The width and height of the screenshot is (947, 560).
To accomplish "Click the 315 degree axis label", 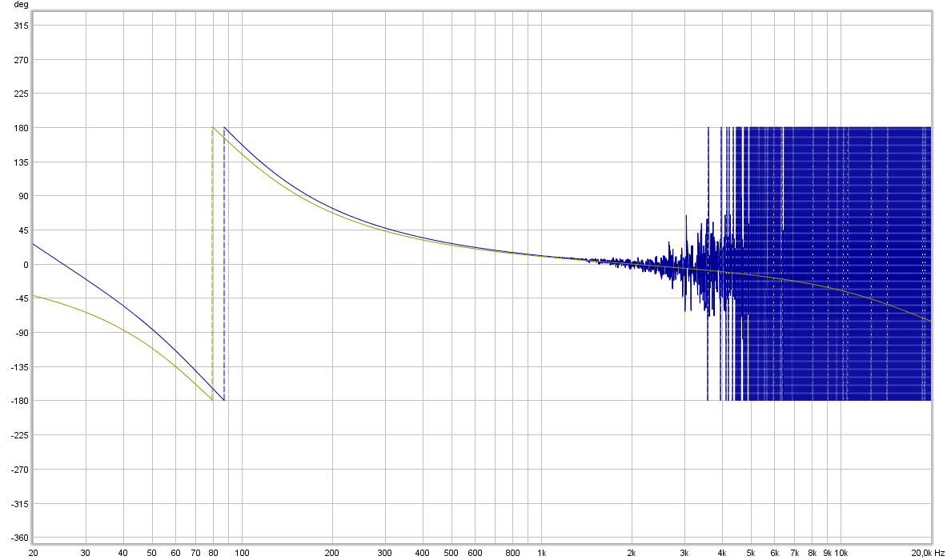I will (x=21, y=26).
